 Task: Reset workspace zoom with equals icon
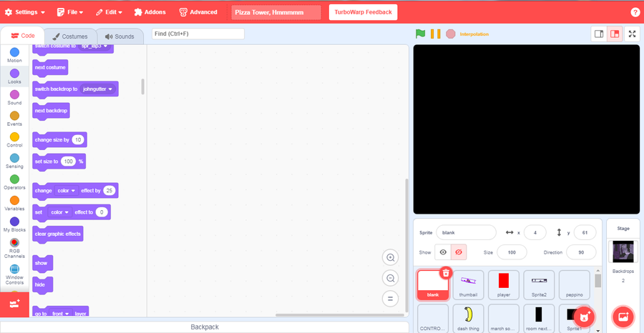(x=390, y=299)
